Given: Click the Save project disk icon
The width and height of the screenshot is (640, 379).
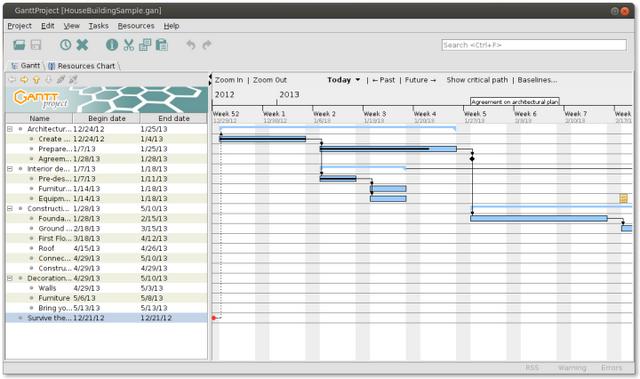Looking at the screenshot, I should click(36, 45).
